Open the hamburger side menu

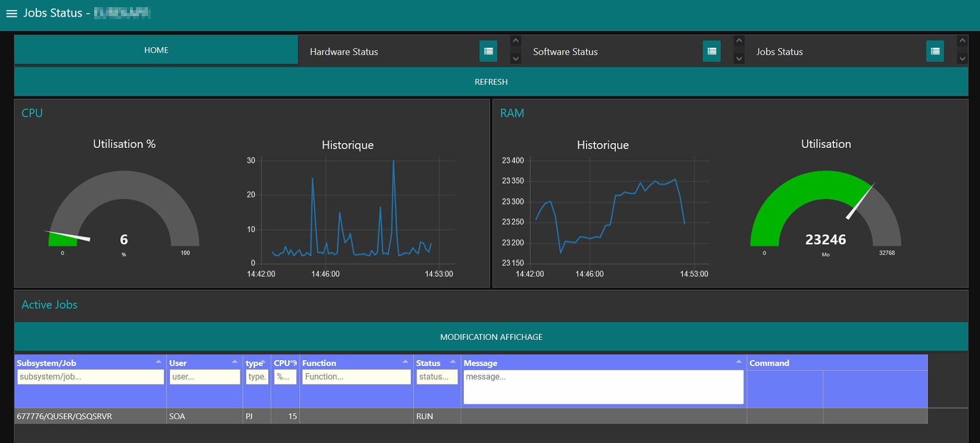11,13
